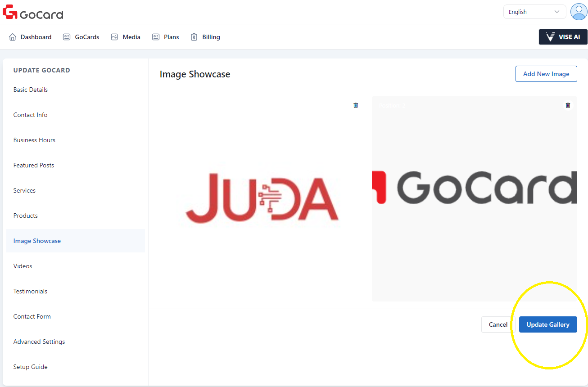Delete the JUDA image with trash icon
This screenshot has width=588, height=387.
[x=356, y=105]
